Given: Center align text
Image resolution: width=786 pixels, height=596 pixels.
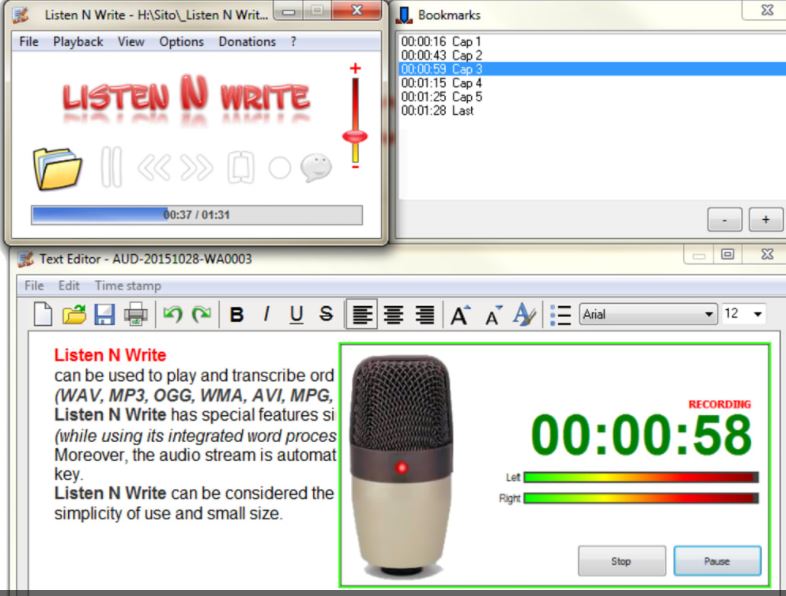Looking at the screenshot, I should coord(394,315).
